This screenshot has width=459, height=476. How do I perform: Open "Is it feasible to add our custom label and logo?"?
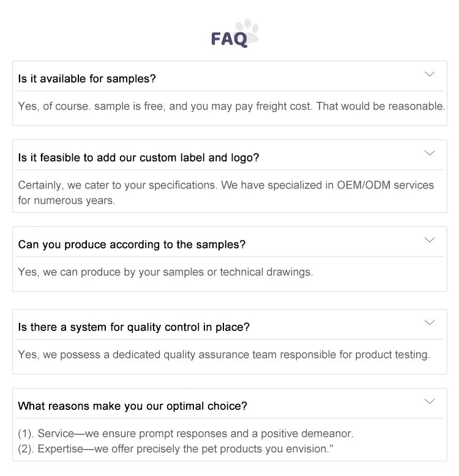138,158
